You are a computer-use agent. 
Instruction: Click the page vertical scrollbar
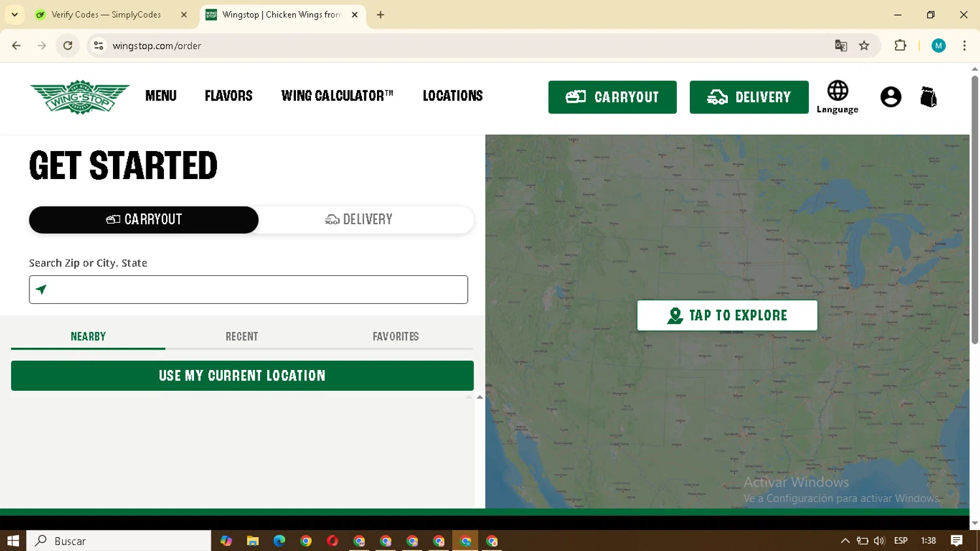[x=975, y=209]
